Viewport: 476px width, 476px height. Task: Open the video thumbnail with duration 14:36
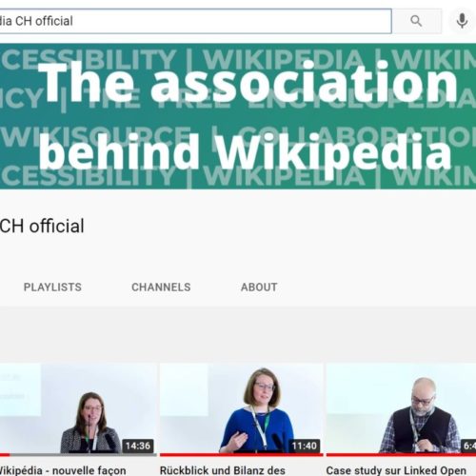click(x=78, y=408)
